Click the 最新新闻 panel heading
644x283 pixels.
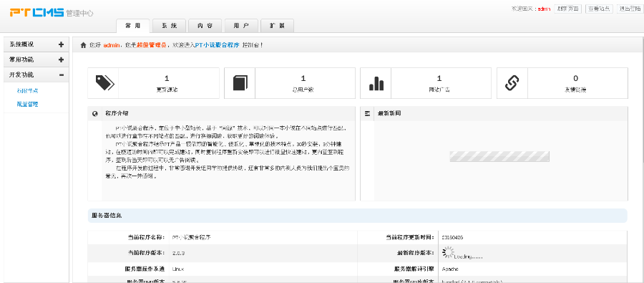[389, 113]
